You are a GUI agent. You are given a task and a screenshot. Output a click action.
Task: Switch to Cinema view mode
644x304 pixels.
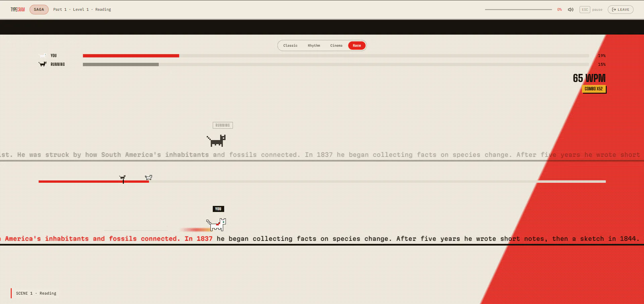click(336, 45)
